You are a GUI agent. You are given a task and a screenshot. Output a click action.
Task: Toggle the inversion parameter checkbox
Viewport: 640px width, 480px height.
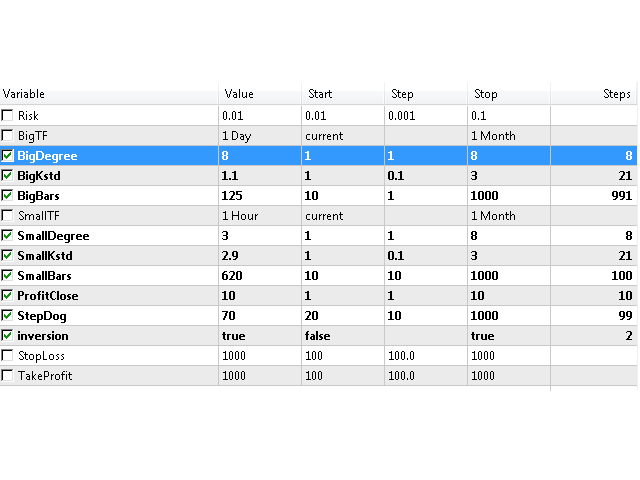8,336
